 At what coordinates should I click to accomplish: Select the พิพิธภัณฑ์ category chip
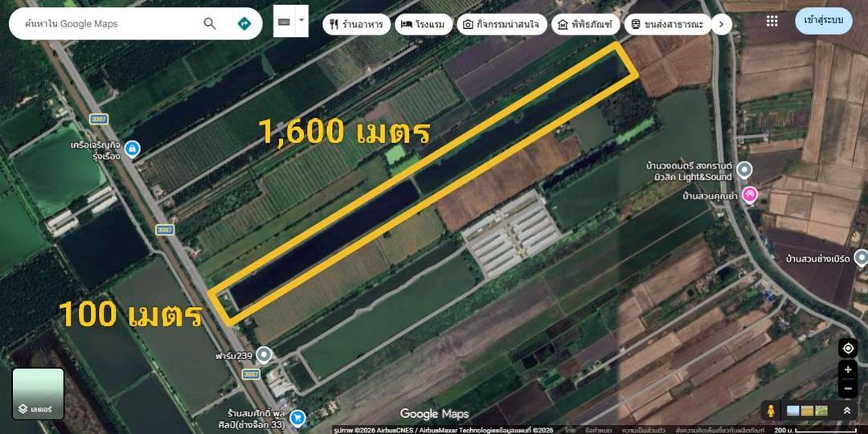click(x=585, y=24)
